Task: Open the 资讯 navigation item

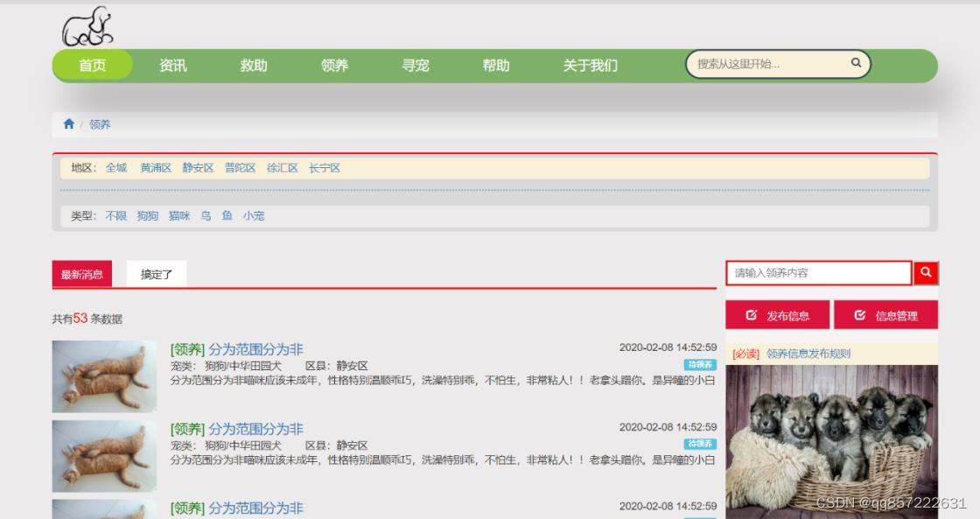Action: pyautogui.click(x=173, y=65)
